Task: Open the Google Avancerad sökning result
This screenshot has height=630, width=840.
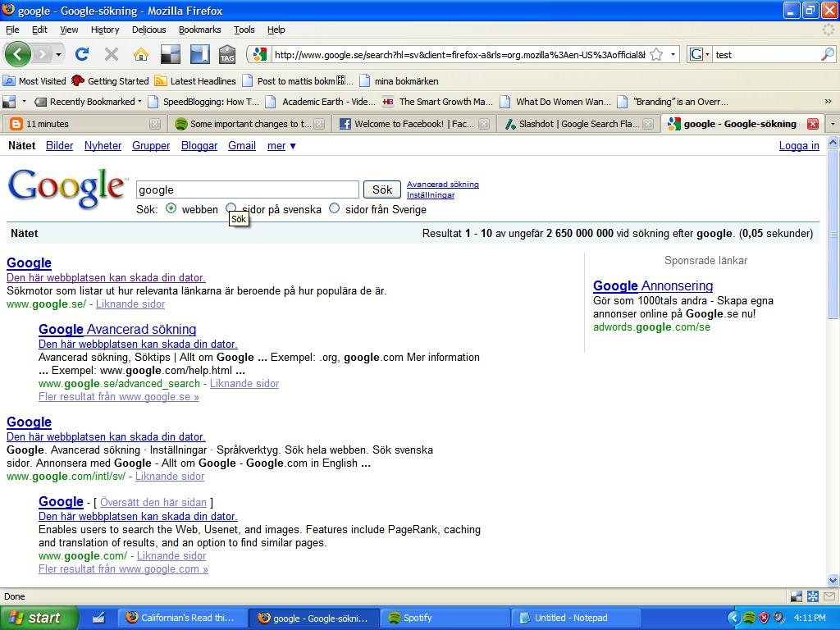Action: (x=117, y=329)
